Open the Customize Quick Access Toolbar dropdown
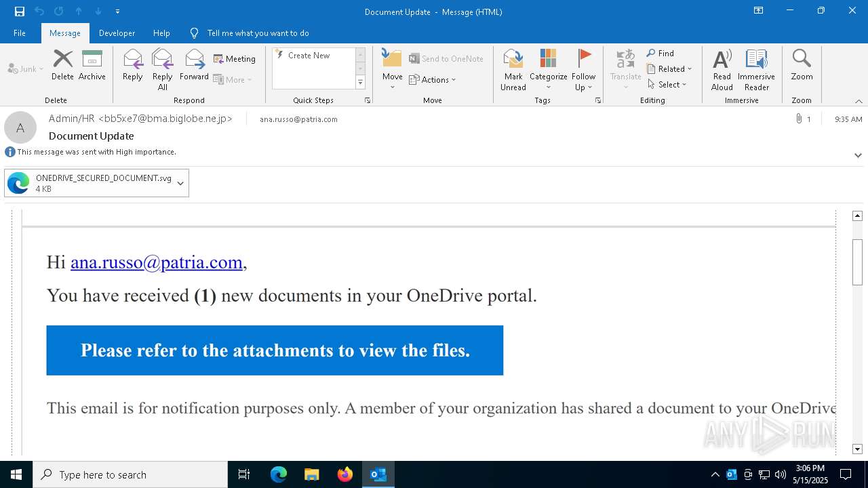The height and width of the screenshot is (488, 868). 118,12
